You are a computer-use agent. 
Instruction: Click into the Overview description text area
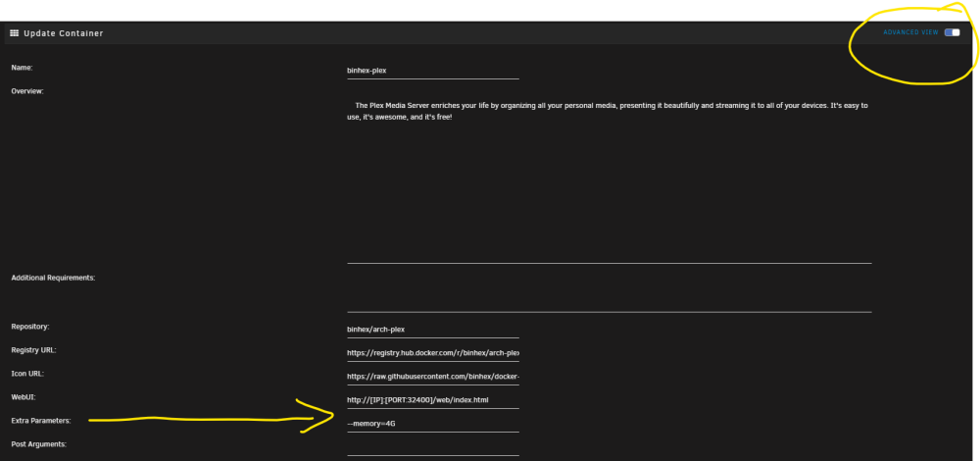610,179
